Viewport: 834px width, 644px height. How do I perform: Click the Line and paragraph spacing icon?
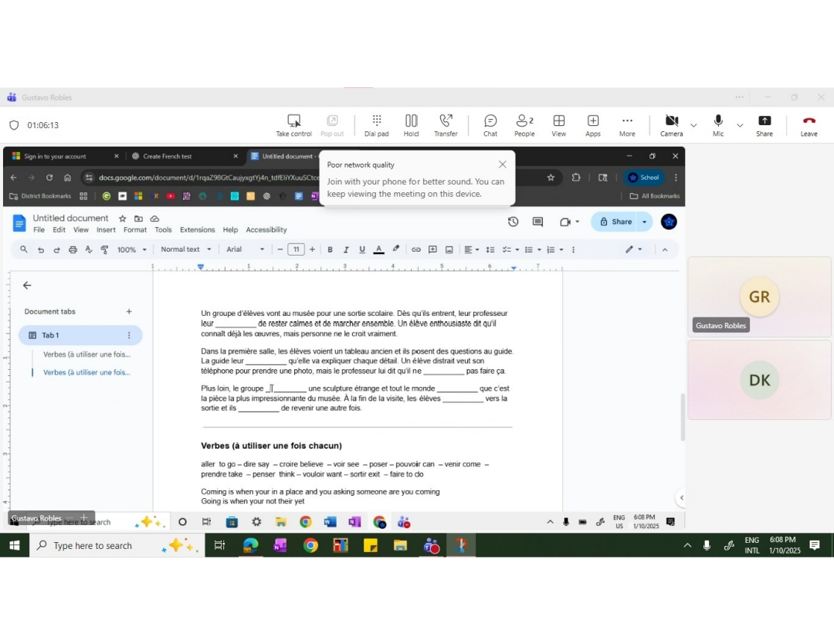click(x=490, y=249)
